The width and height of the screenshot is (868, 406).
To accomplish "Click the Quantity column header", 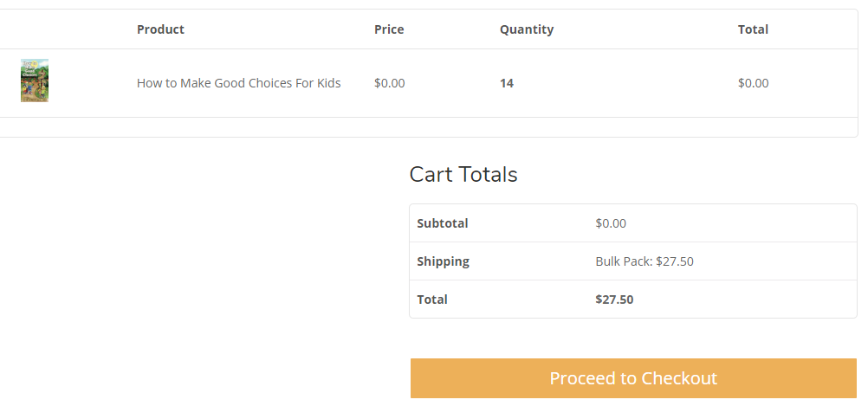I will coord(527,29).
